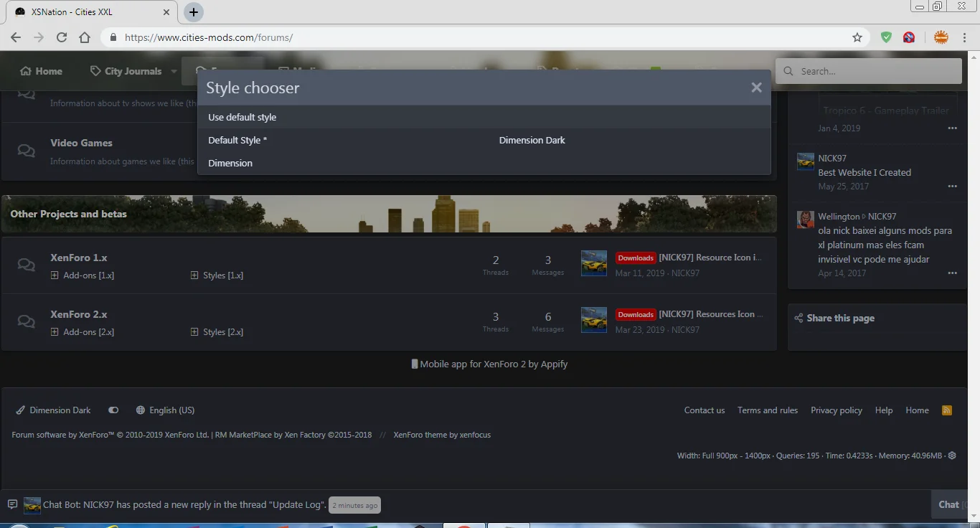Open the XenForo 2.x forum
Image resolution: width=980 pixels, height=528 pixels.
79,314
